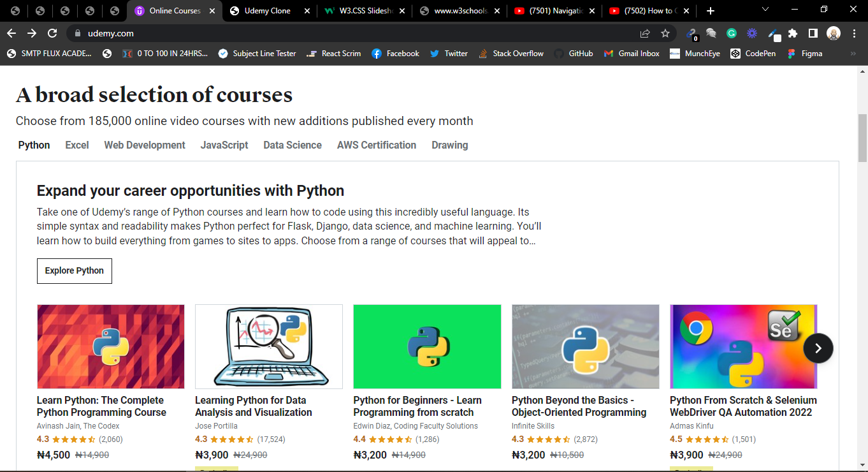Screen dimensions: 868x472
Task: Open a new browser tab with the plus icon
Action: 709,10
